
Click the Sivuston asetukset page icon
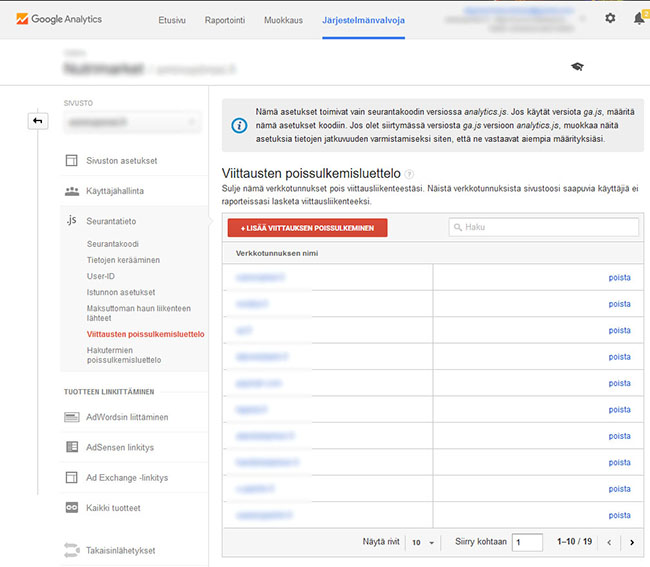pos(72,160)
